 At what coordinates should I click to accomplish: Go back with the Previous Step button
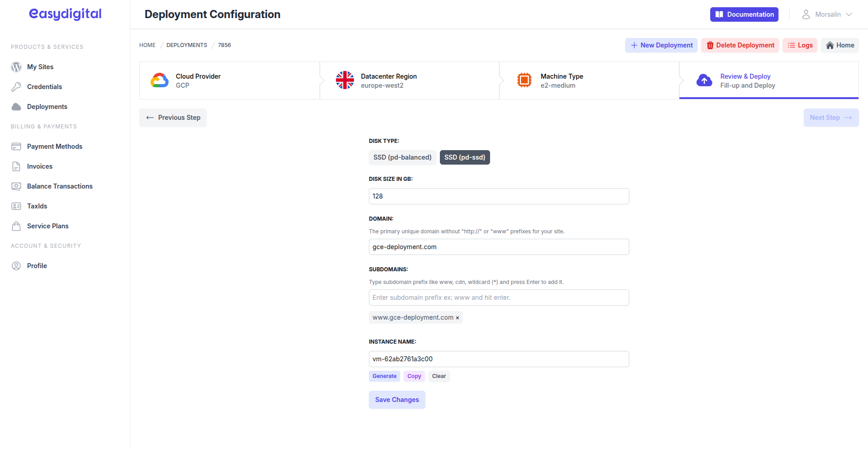(173, 118)
